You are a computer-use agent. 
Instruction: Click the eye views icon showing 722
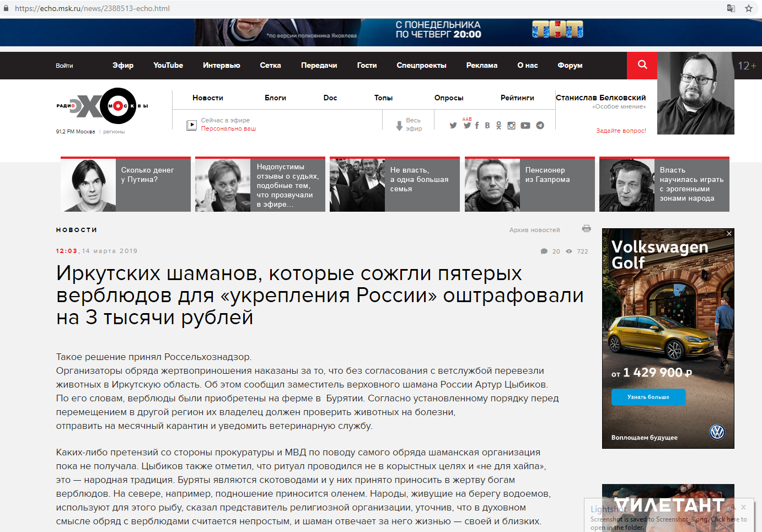(569, 251)
